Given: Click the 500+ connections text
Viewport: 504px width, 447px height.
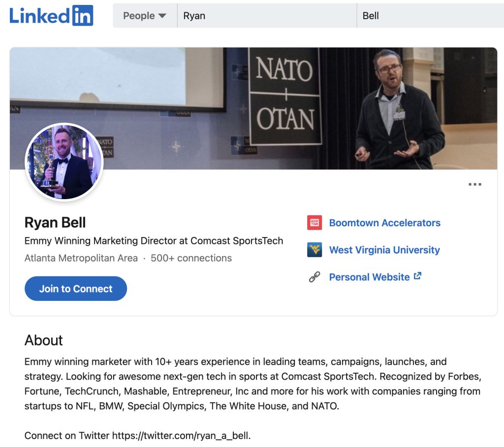Looking at the screenshot, I should pos(191,258).
